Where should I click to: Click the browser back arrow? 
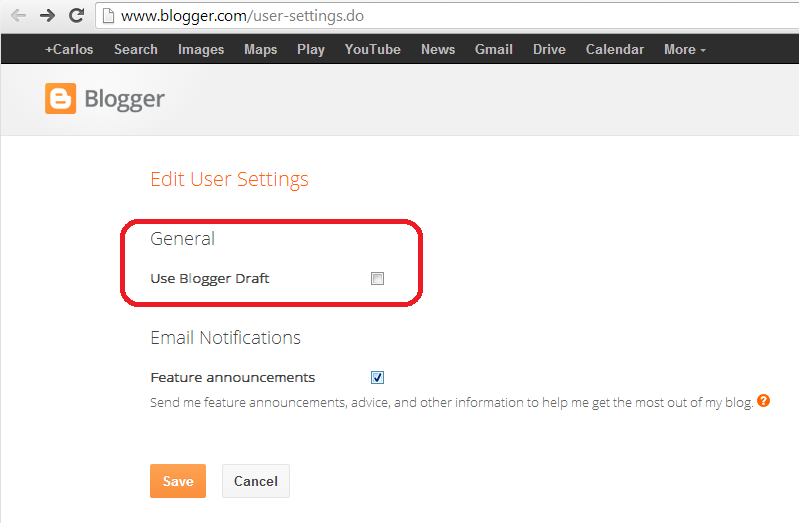point(18,16)
